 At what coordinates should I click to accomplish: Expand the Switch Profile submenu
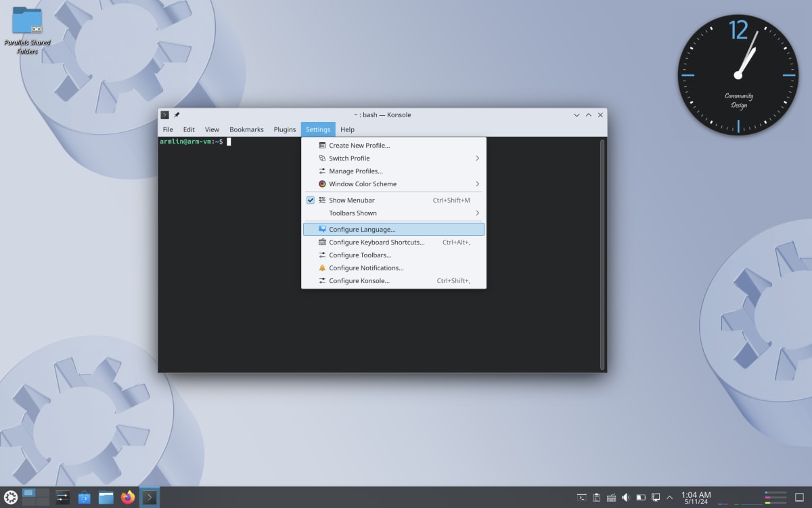click(394, 158)
